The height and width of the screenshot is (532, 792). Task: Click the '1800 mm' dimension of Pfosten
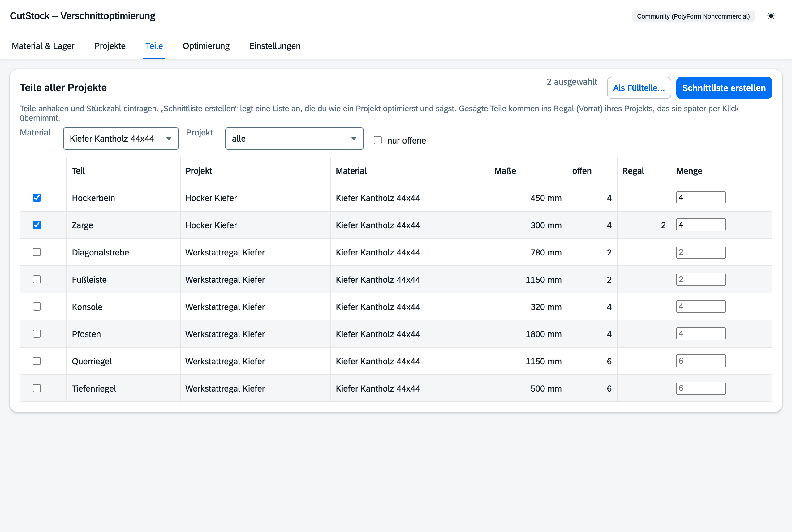point(543,334)
